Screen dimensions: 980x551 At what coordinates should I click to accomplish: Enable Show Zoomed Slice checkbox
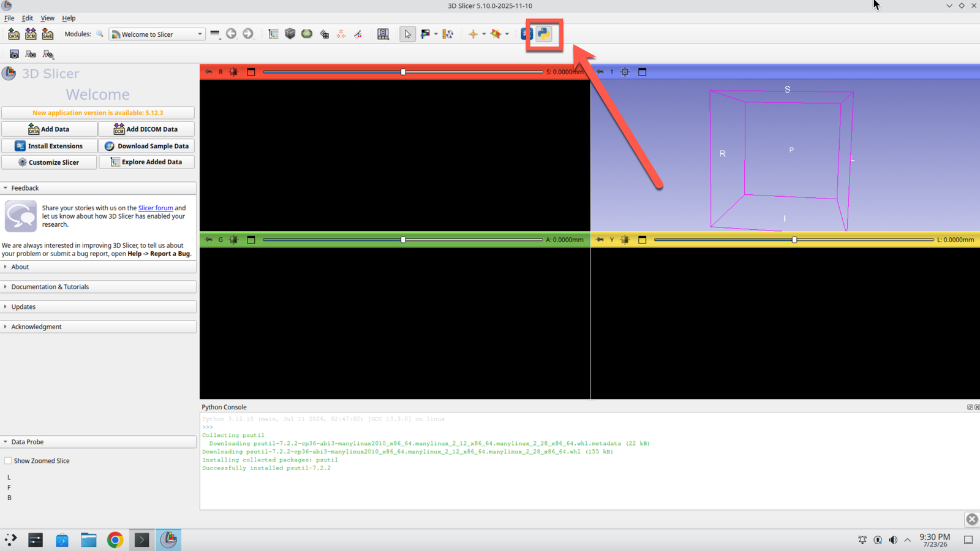pos(8,461)
